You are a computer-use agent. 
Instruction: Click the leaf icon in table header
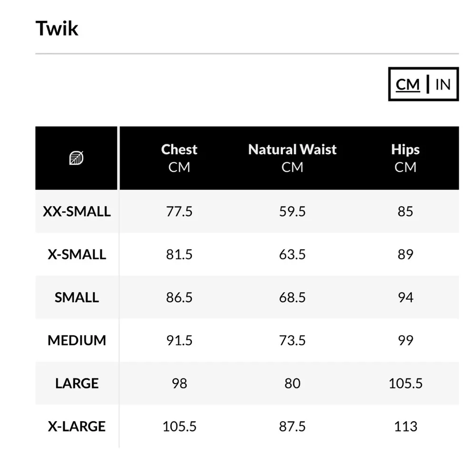click(76, 158)
